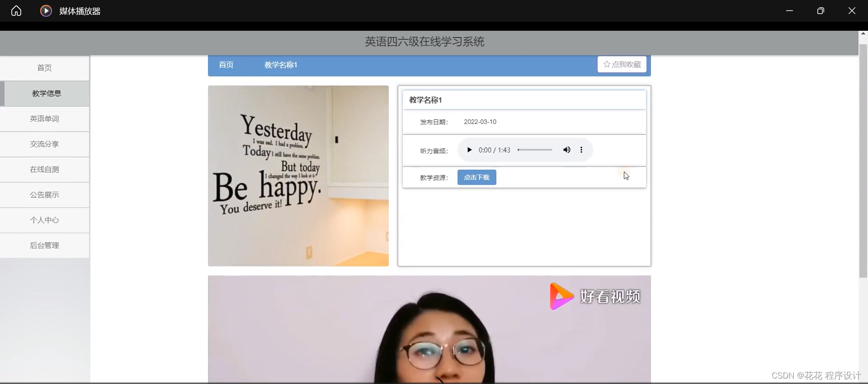Click the 2022-03-10 publish date
Viewport: 868px width, 384px height.
pos(480,122)
